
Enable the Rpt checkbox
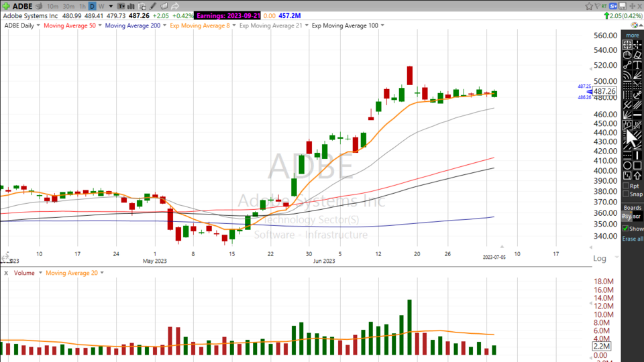click(627, 186)
